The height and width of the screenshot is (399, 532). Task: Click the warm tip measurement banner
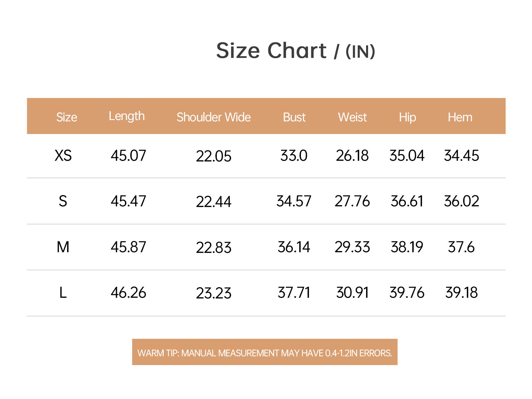265,352
